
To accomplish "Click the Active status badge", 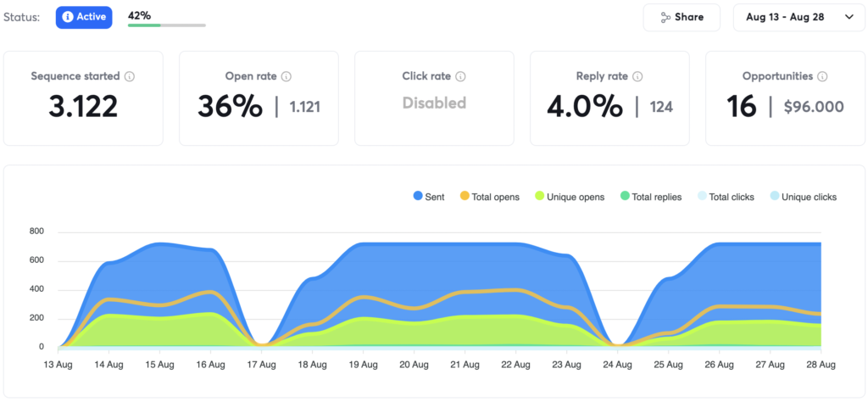I will point(84,17).
